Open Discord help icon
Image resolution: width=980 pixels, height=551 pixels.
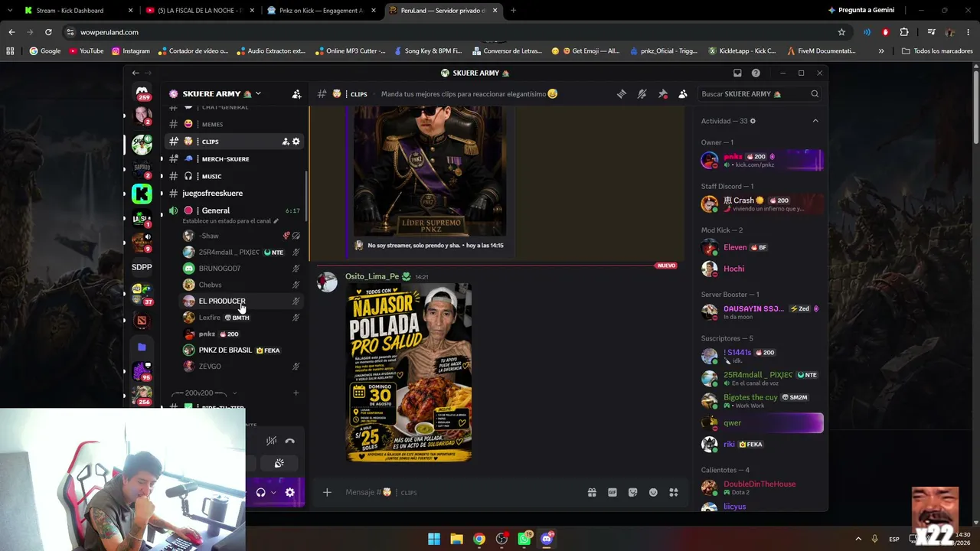click(756, 73)
